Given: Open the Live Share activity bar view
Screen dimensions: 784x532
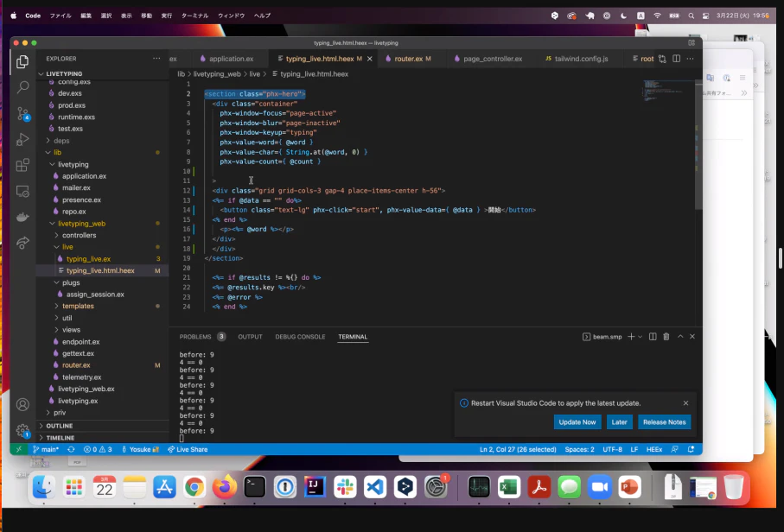Looking at the screenshot, I should coord(22,244).
